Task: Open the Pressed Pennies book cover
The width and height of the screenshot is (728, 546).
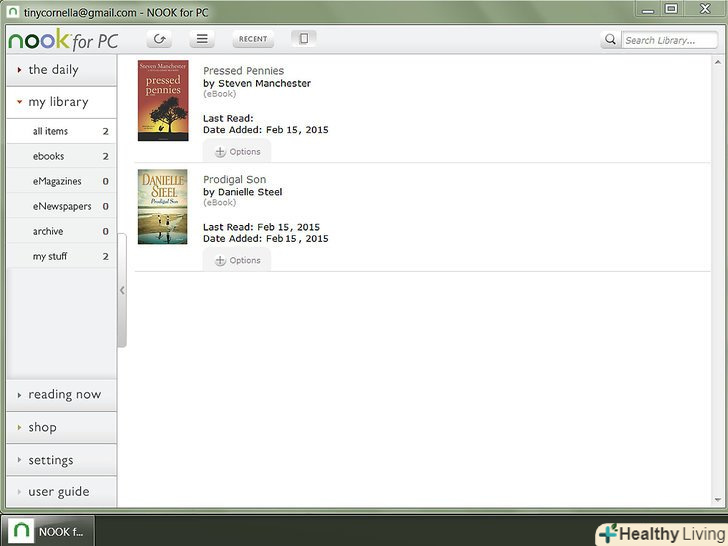Action: pos(163,100)
